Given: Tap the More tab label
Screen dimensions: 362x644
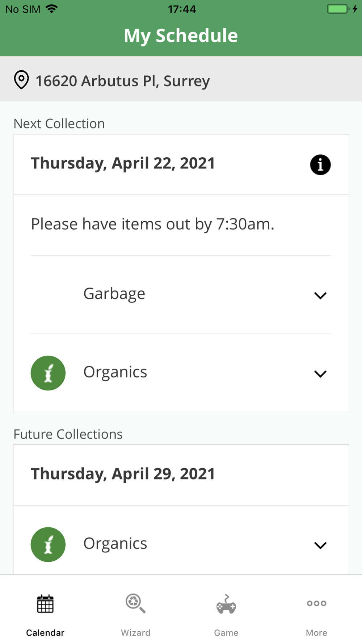Looking at the screenshot, I should point(317,633).
